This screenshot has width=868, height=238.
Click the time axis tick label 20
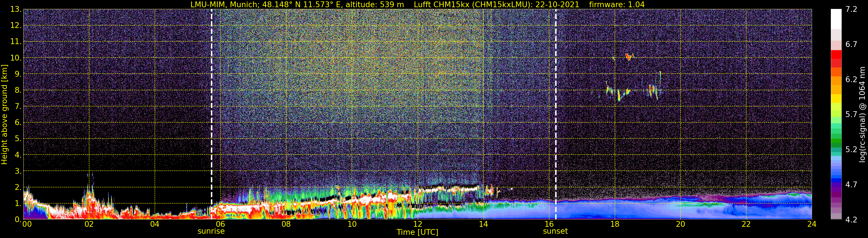[680, 224]
